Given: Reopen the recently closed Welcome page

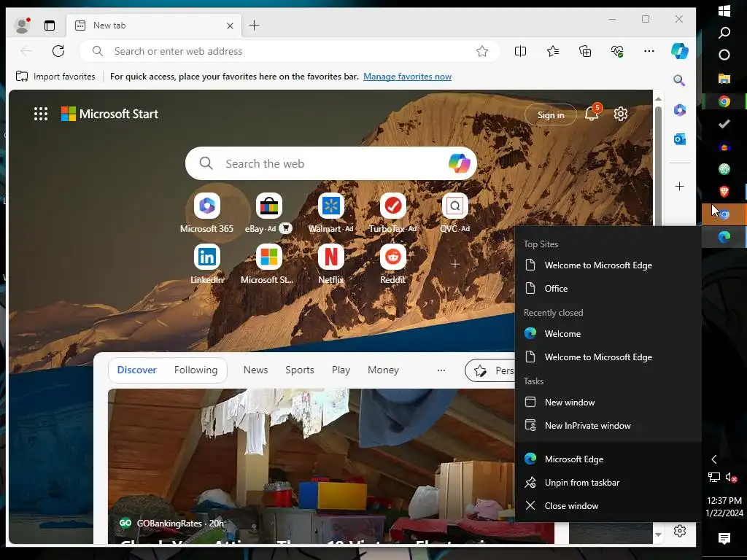Looking at the screenshot, I should 608,334.
